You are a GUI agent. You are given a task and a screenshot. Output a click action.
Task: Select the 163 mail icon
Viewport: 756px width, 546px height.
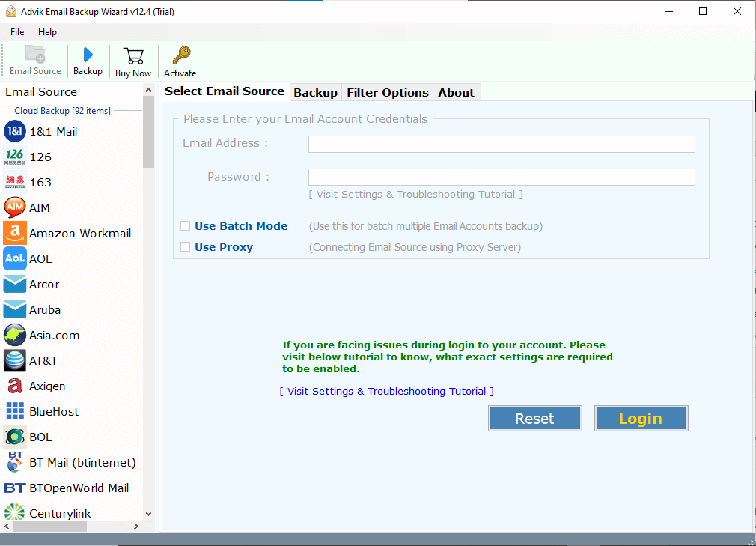point(15,182)
